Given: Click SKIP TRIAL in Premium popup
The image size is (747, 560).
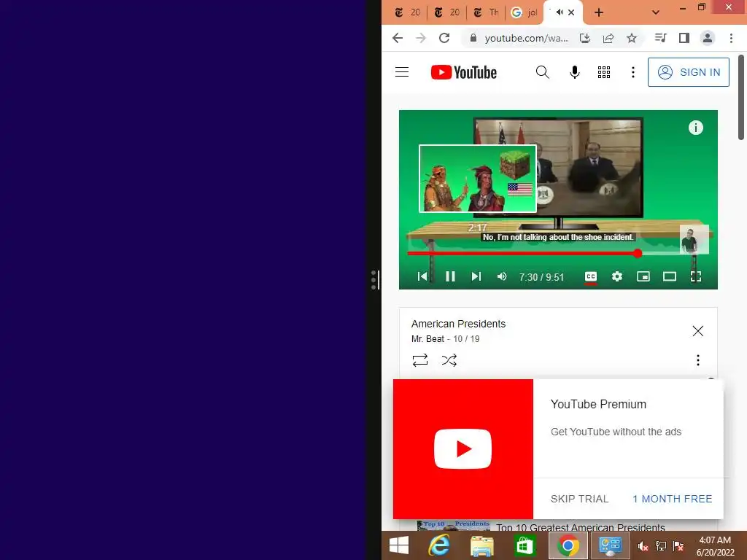Looking at the screenshot, I should 579,499.
